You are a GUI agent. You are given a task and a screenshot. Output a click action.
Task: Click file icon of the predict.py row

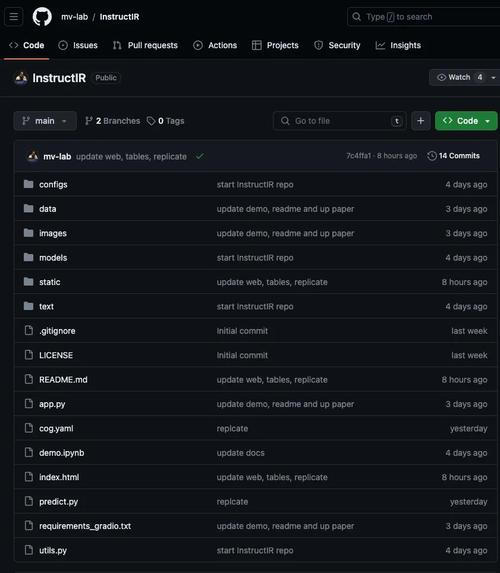click(x=29, y=501)
